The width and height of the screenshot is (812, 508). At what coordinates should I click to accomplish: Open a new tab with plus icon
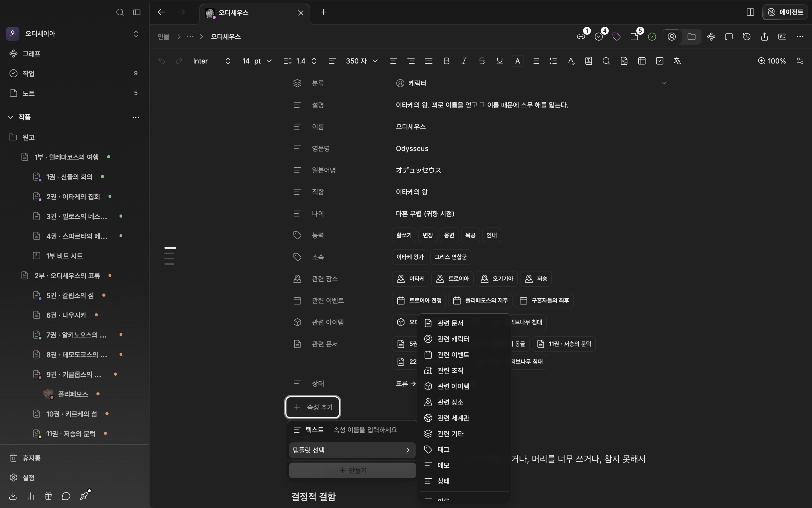[323, 12]
